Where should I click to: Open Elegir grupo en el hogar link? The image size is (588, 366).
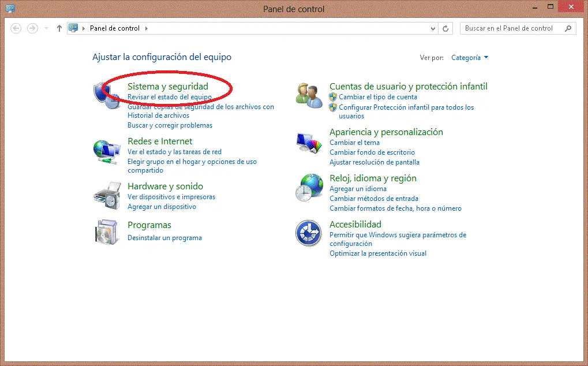point(192,166)
